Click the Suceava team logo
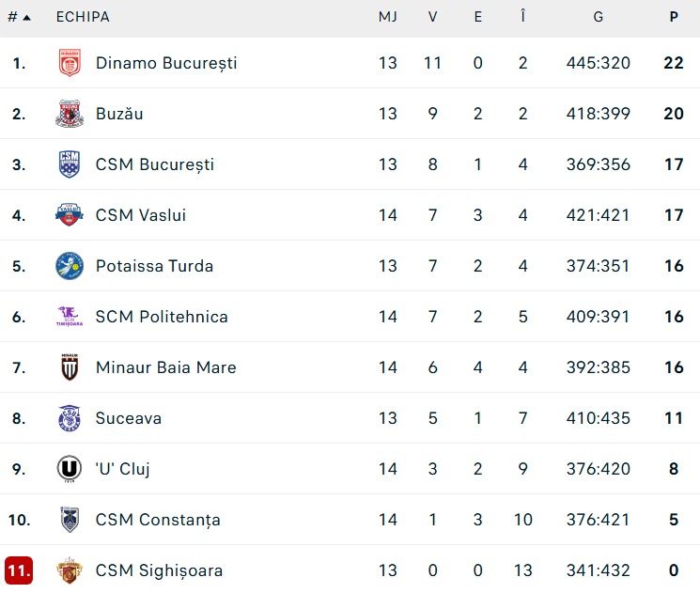The height and width of the screenshot is (593, 700). 70,418
